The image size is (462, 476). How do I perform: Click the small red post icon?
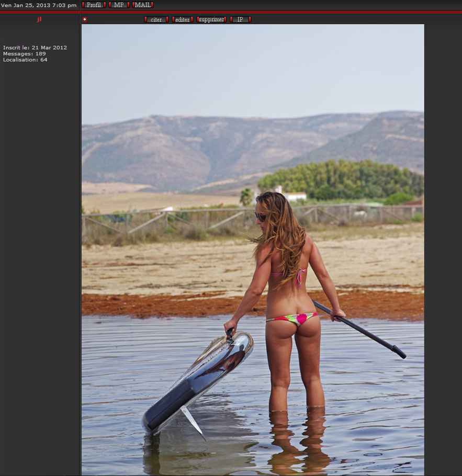click(x=84, y=19)
